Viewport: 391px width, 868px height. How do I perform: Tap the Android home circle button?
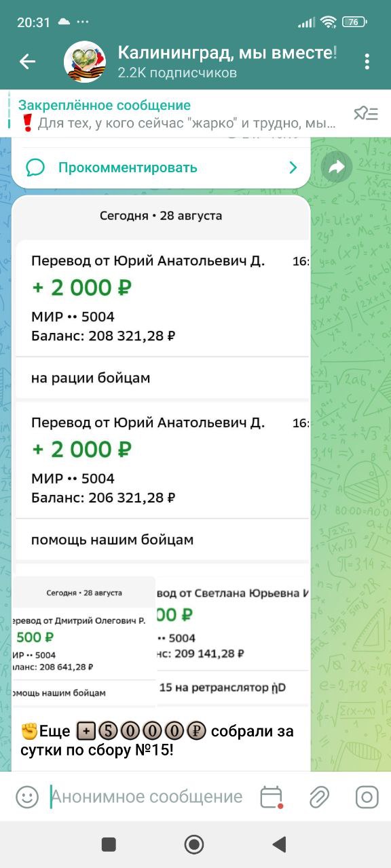(195, 844)
